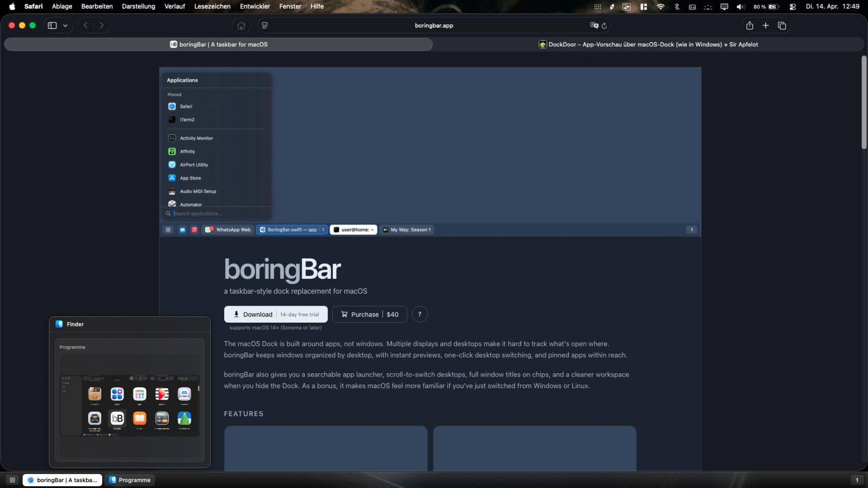
Task: Click the page's vertical scrollbar
Action: [x=864, y=103]
